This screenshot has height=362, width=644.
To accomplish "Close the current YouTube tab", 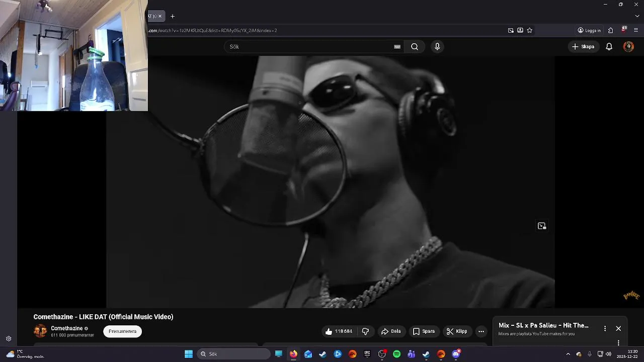I will click(160, 16).
